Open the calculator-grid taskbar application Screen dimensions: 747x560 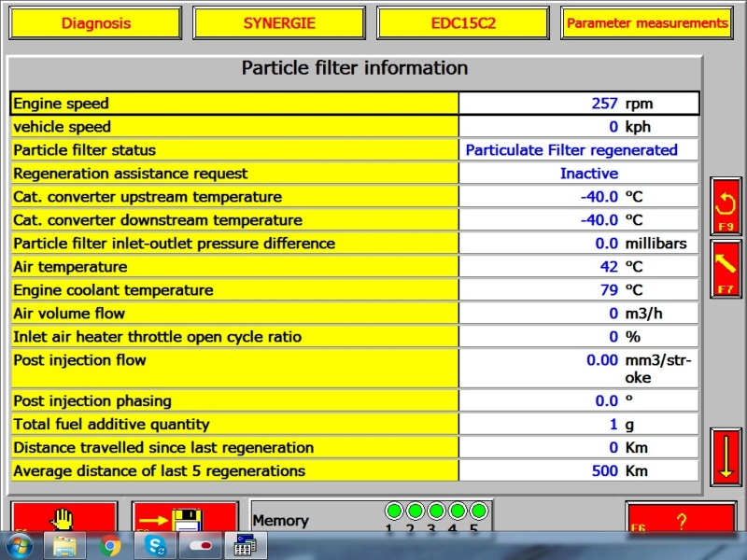coord(246,546)
